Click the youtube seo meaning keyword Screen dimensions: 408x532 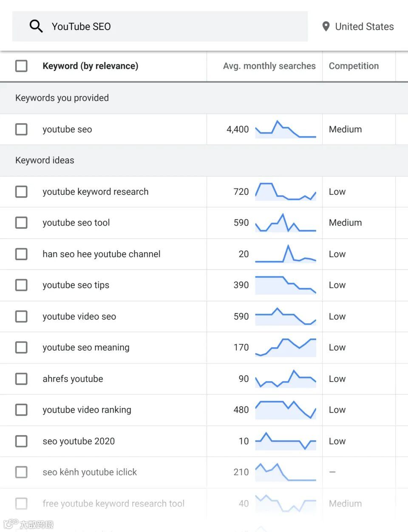(86, 347)
